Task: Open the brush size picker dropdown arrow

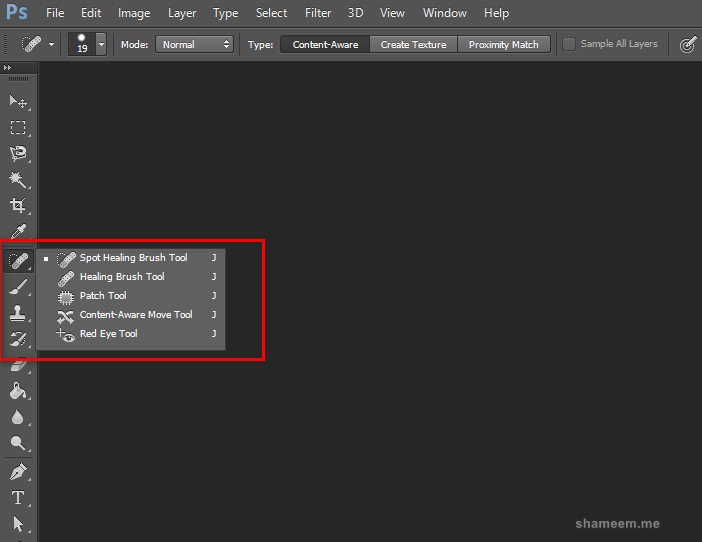Action: coord(101,45)
